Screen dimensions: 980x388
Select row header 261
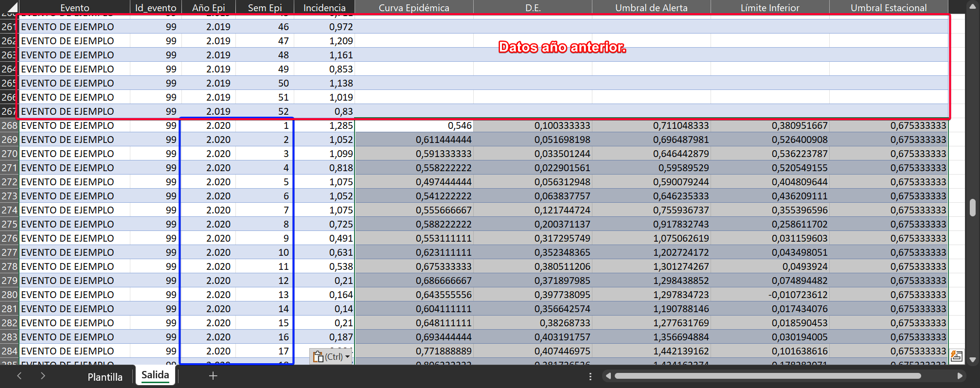pyautogui.click(x=9, y=27)
